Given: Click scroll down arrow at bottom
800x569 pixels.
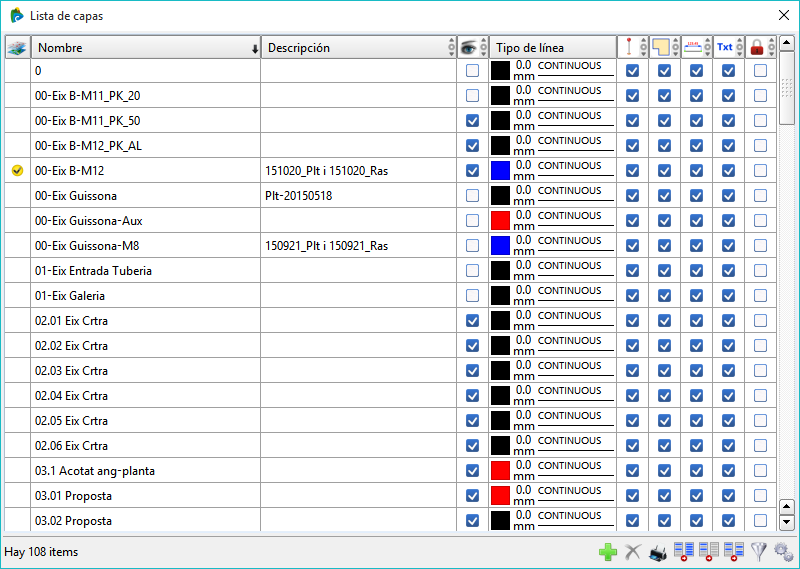Looking at the screenshot, I should (786, 522).
